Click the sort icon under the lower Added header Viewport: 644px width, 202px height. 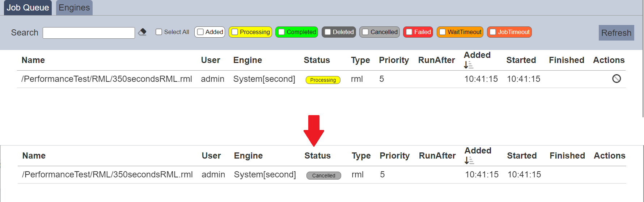click(x=470, y=160)
